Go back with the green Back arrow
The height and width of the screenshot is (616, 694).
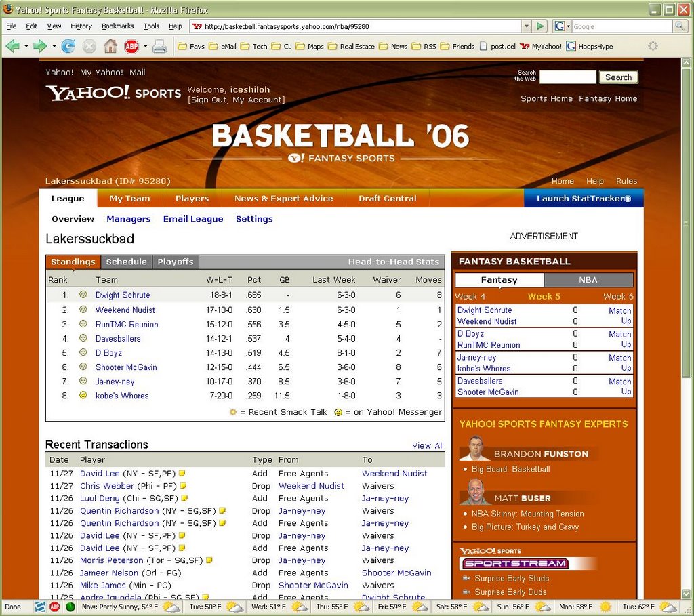13,46
